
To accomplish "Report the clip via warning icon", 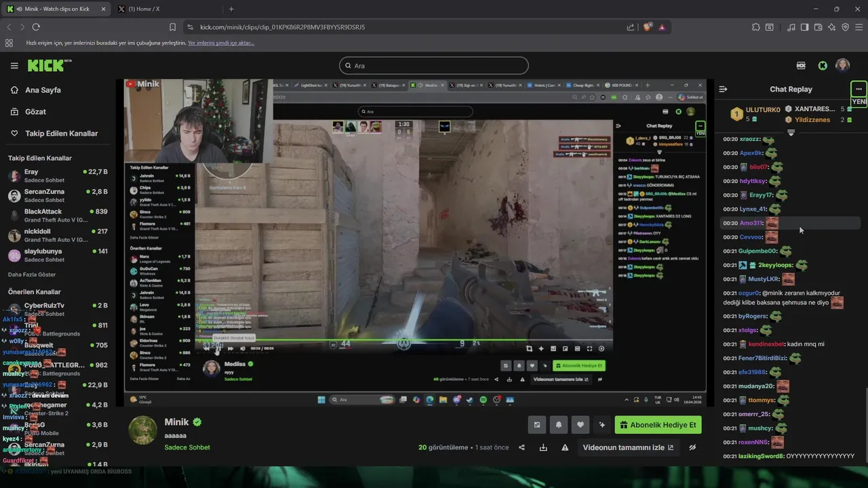I will click(x=565, y=447).
